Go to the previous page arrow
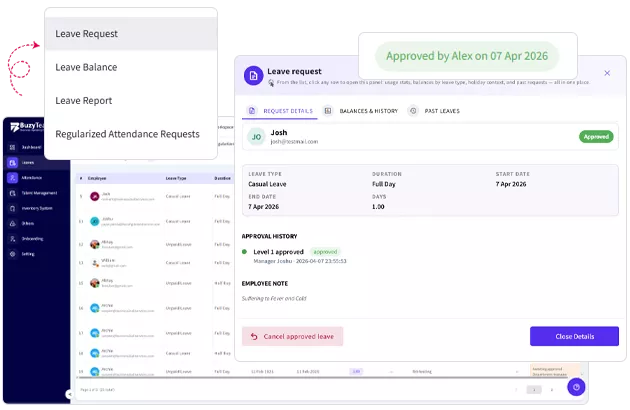The height and width of the screenshot is (410, 630). point(516,390)
